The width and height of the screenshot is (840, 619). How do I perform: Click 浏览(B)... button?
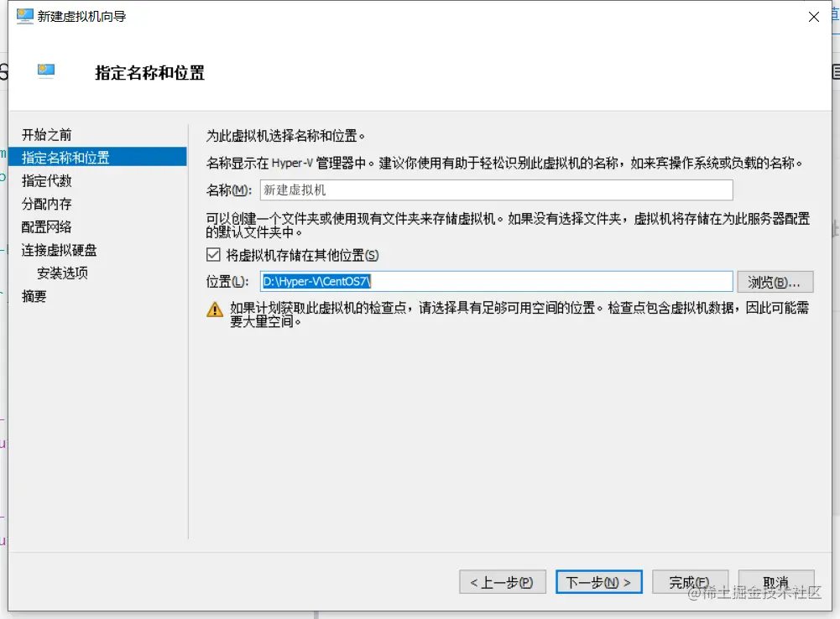point(775,282)
